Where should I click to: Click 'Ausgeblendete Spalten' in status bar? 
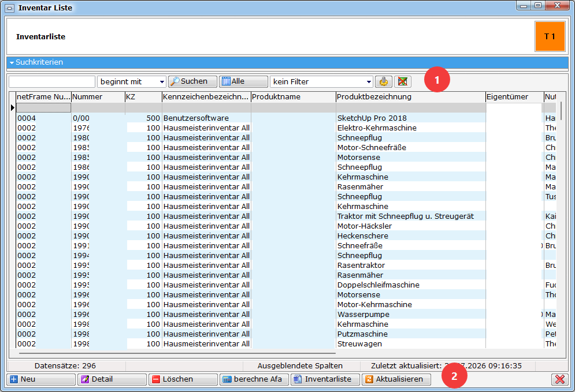300,365
